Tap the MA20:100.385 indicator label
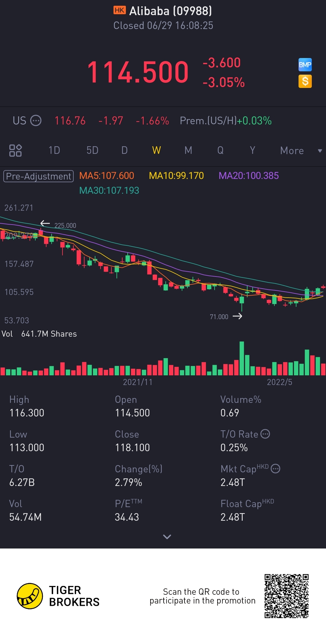The width and height of the screenshot is (326, 644). tap(249, 176)
